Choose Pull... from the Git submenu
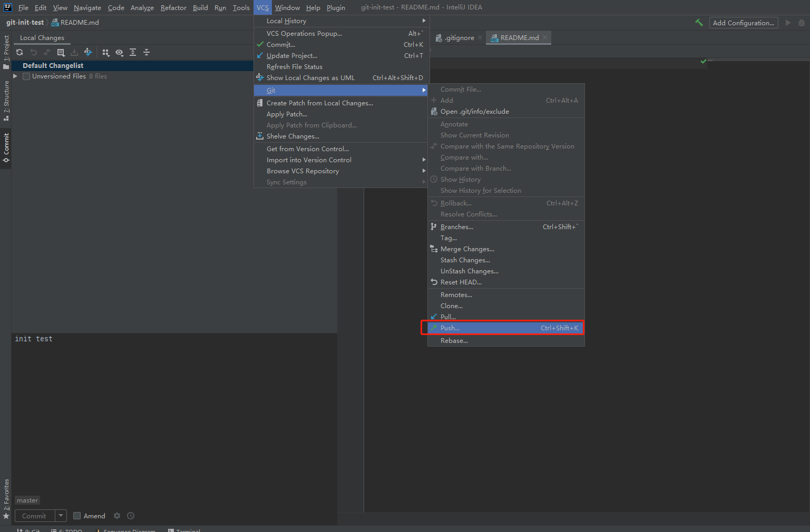 [x=506, y=317]
